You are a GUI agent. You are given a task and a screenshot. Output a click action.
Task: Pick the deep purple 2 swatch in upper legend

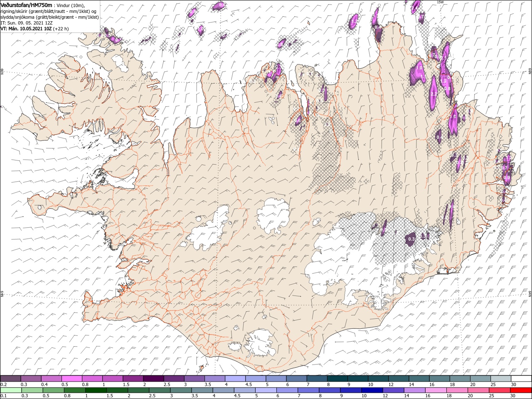click(154, 379)
